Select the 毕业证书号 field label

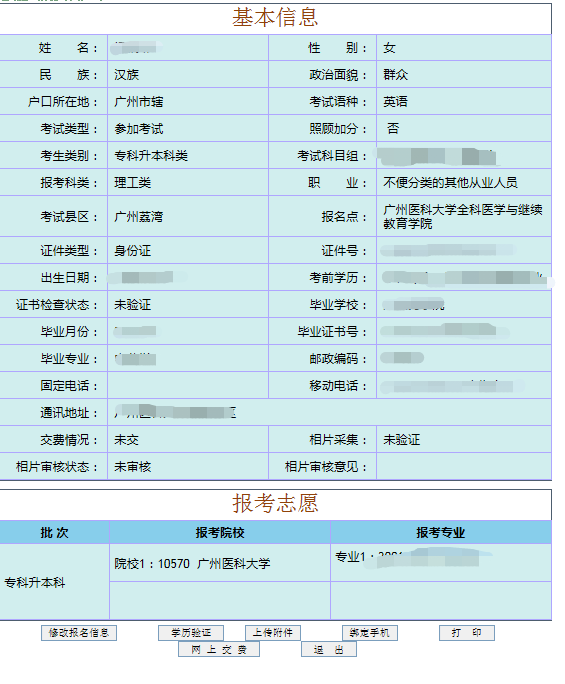point(332,332)
